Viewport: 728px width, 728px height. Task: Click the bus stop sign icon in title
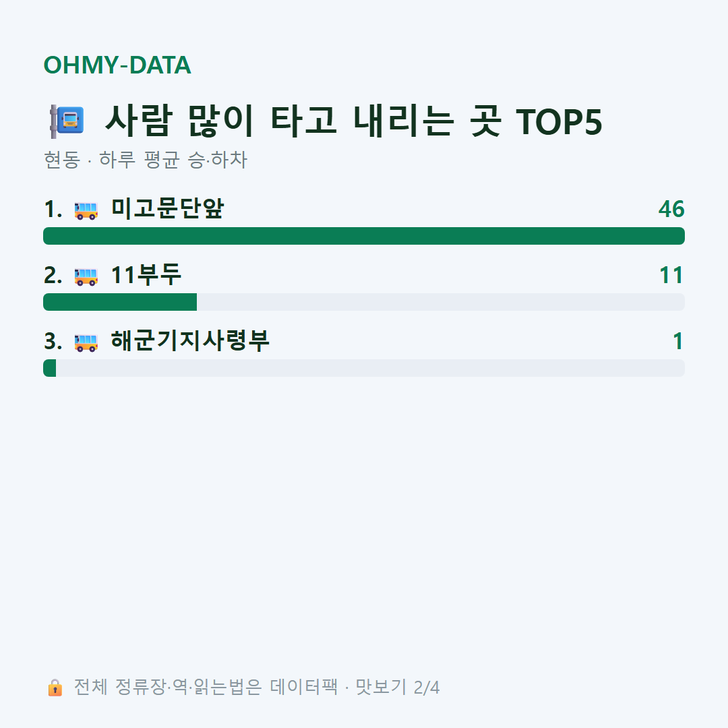coord(67,121)
